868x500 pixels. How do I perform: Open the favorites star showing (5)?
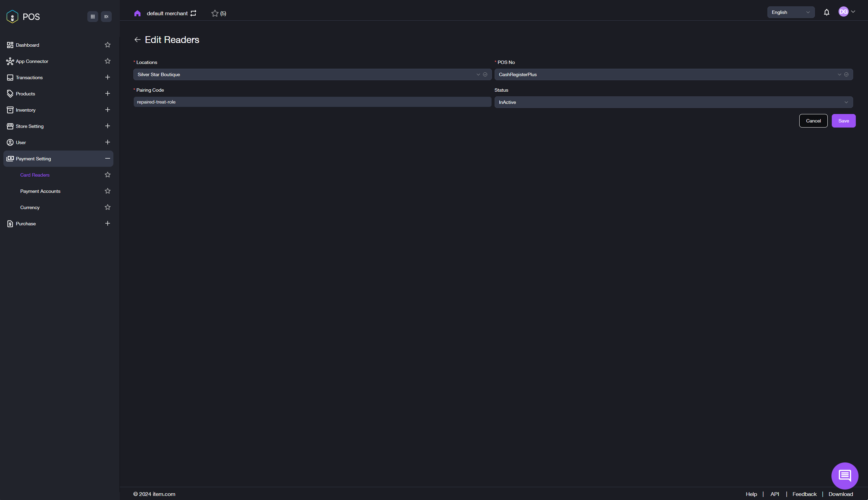pyautogui.click(x=218, y=14)
